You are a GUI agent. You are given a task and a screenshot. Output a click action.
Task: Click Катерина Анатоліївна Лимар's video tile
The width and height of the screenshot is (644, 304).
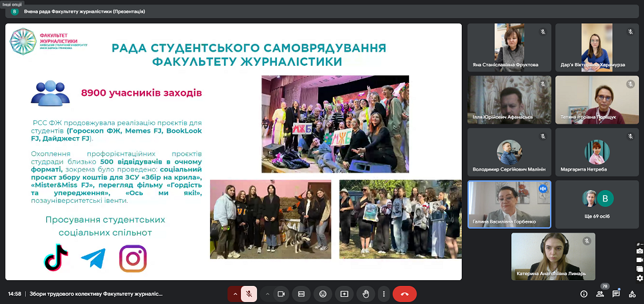pyautogui.click(x=553, y=257)
